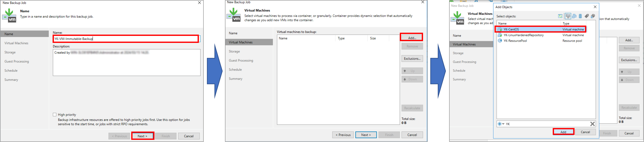Sort by Size column in middle window list
Screen dimensions: 644x142
[x=378, y=38]
